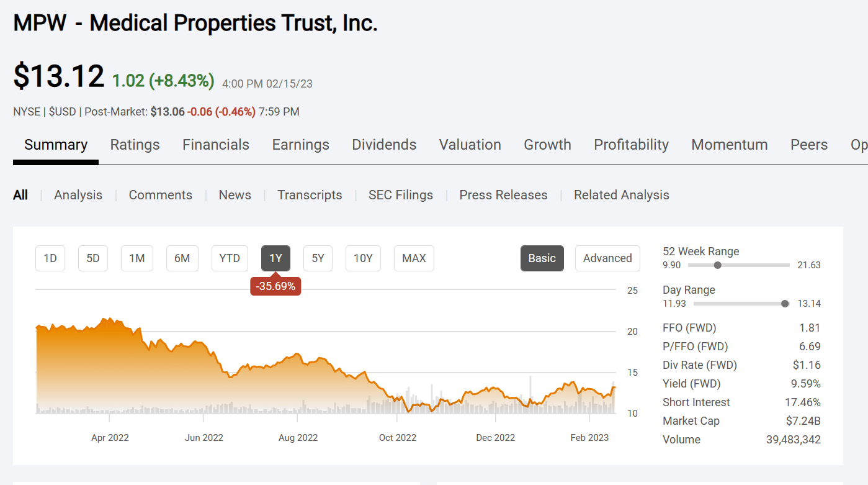This screenshot has width=868, height=485.
Task: Open the News section
Action: click(235, 194)
